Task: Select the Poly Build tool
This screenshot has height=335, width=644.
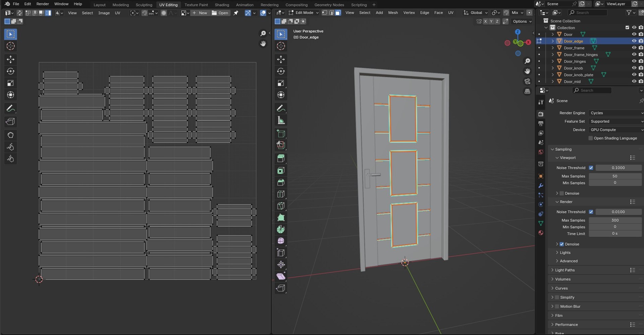Action: (x=281, y=217)
